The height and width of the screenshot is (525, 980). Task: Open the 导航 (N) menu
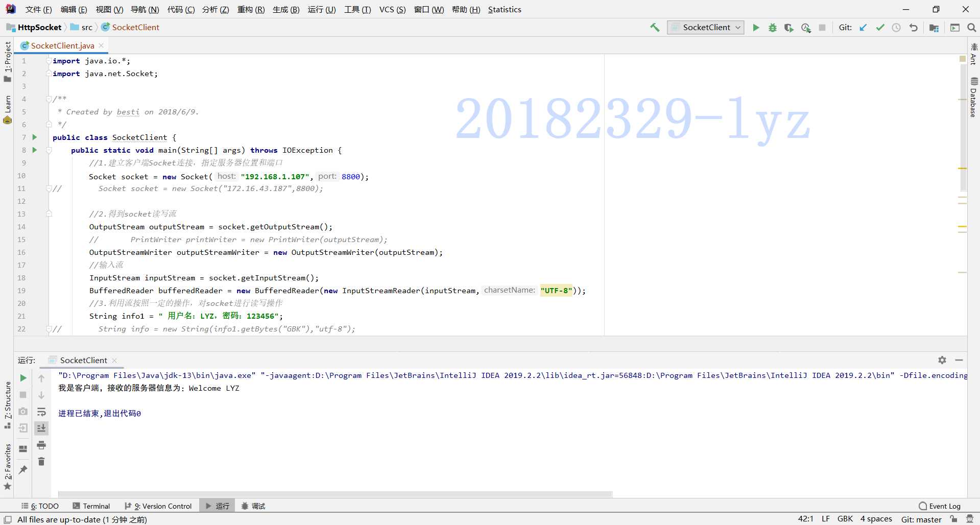[x=145, y=9]
